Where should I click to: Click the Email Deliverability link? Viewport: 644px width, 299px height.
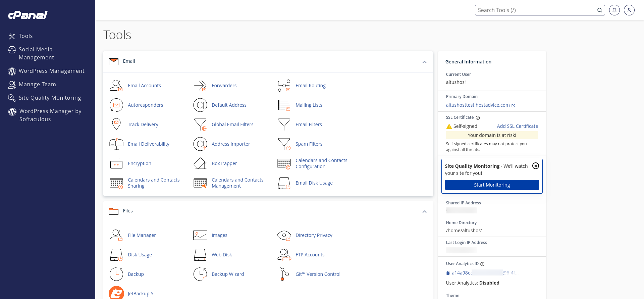149,144
